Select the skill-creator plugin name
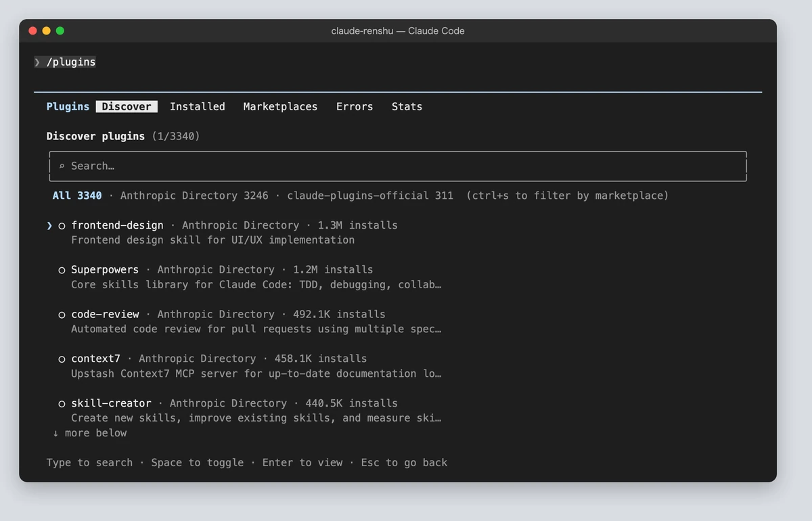 click(x=111, y=403)
